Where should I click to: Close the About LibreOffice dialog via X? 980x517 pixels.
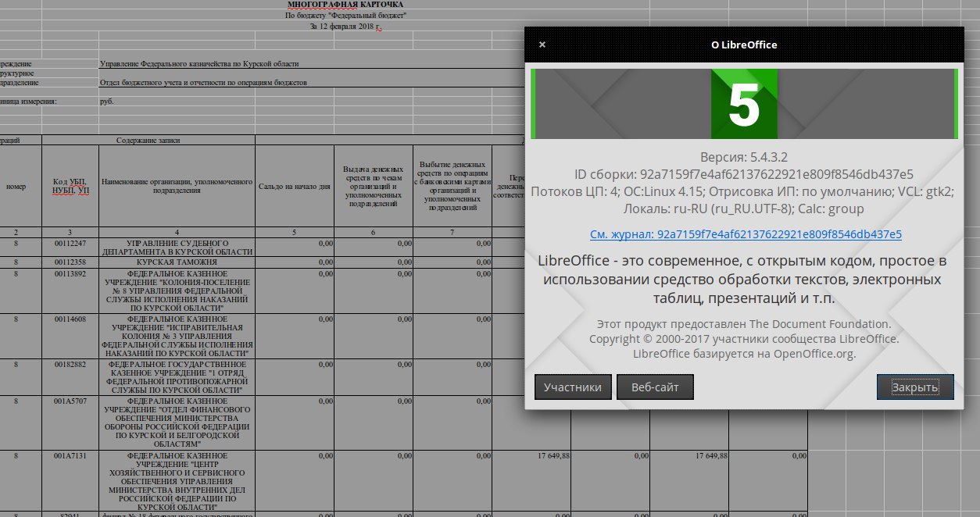click(x=542, y=45)
